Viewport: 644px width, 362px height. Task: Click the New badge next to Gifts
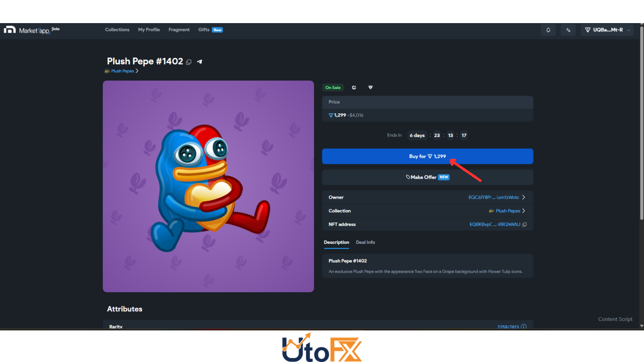(217, 30)
